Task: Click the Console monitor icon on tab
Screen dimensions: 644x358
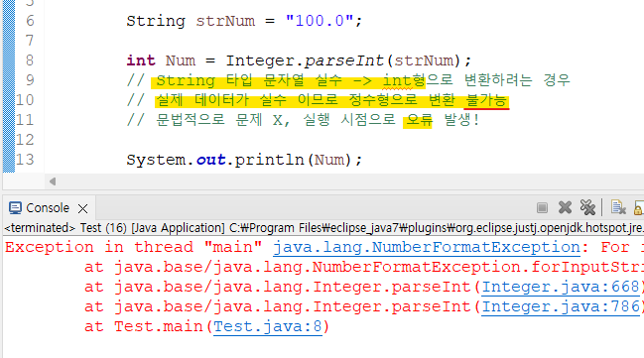Action: click(15, 208)
